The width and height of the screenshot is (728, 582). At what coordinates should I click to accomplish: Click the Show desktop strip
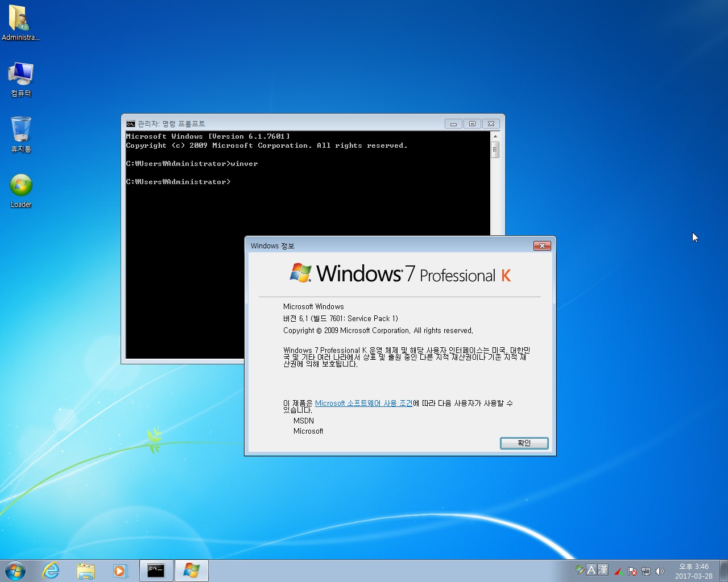(723, 571)
